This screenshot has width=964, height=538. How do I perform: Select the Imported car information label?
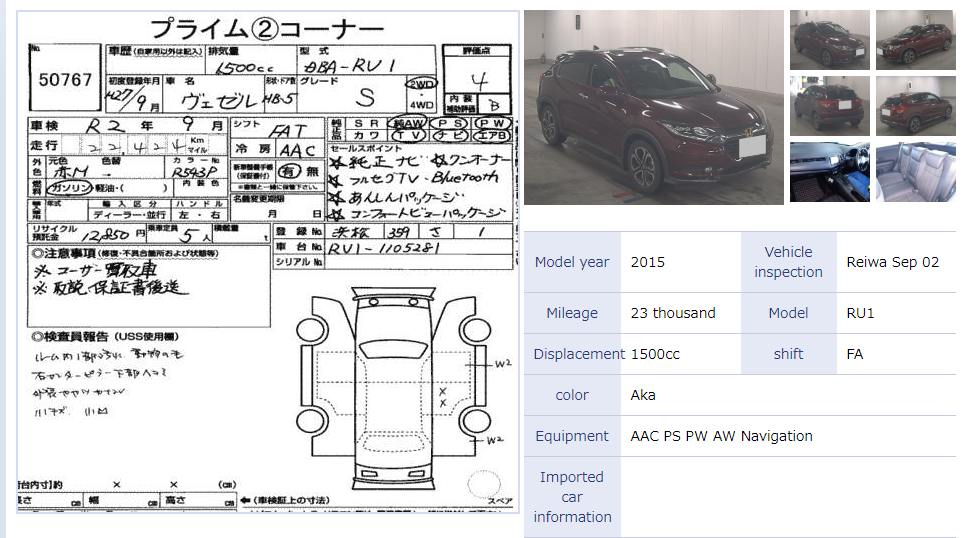click(572, 497)
